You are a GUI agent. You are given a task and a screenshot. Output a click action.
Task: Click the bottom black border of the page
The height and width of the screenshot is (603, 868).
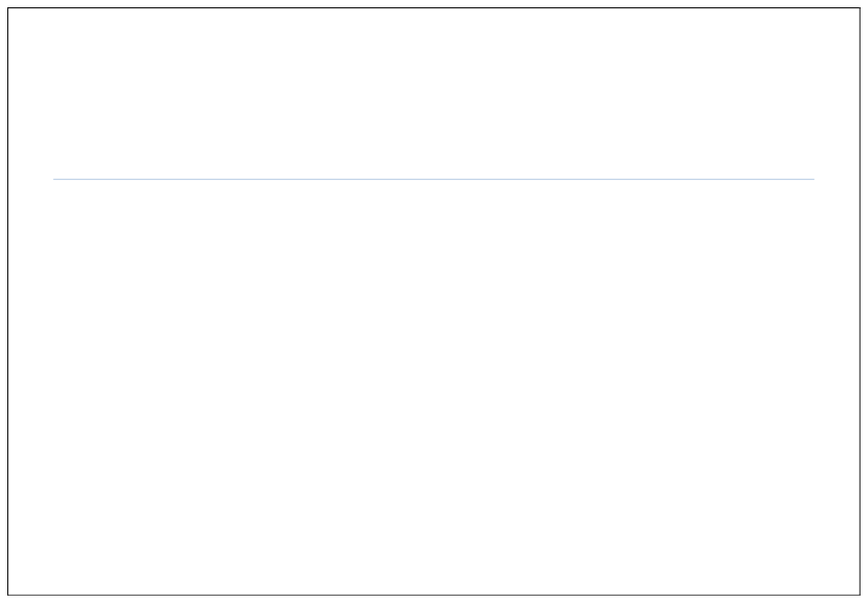point(433,596)
